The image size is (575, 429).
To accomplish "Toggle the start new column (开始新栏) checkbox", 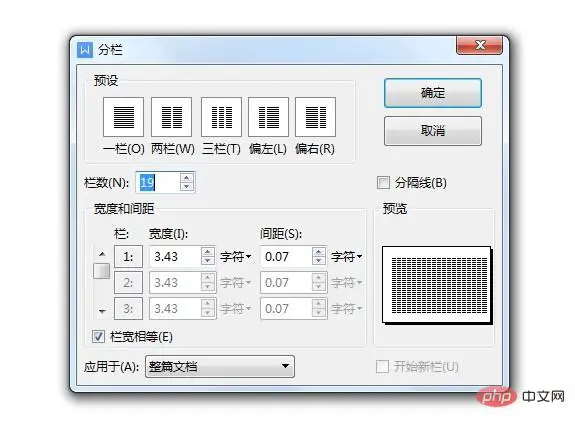I will 382,366.
